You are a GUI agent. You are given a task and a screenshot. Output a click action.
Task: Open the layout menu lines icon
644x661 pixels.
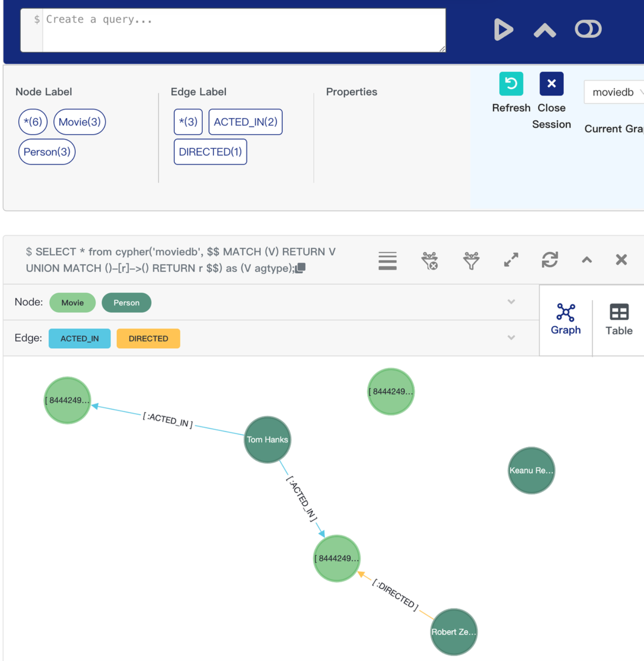(x=387, y=261)
